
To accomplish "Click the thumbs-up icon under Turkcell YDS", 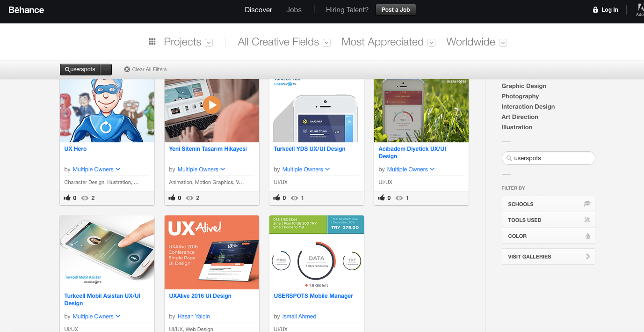I will pos(277,198).
